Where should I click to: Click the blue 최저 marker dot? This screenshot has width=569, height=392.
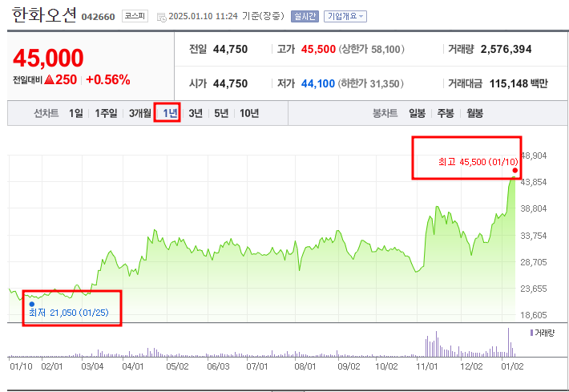tap(32, 304)
